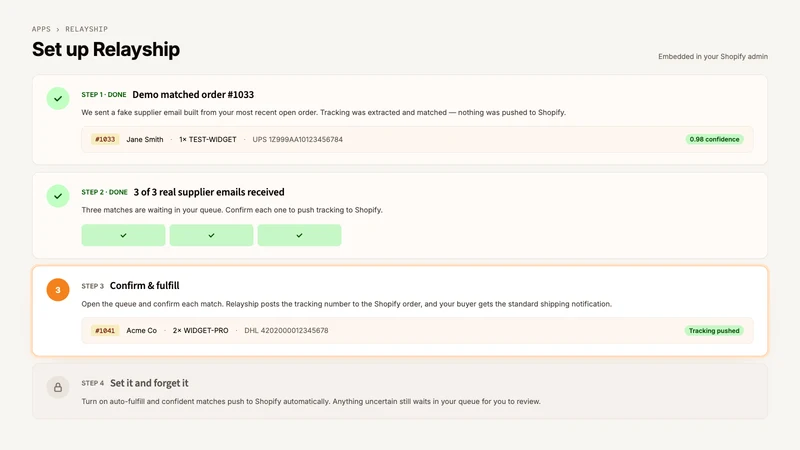Image resolution: width=800 pixels, height=450 pixels.
Task: Click the 1× TEST-WIDGET item text
Action: [x=208, y=139]
